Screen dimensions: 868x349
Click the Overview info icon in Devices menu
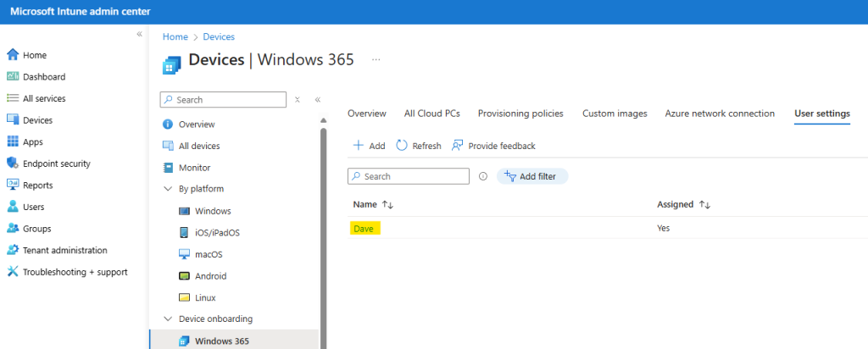(168, 124)
